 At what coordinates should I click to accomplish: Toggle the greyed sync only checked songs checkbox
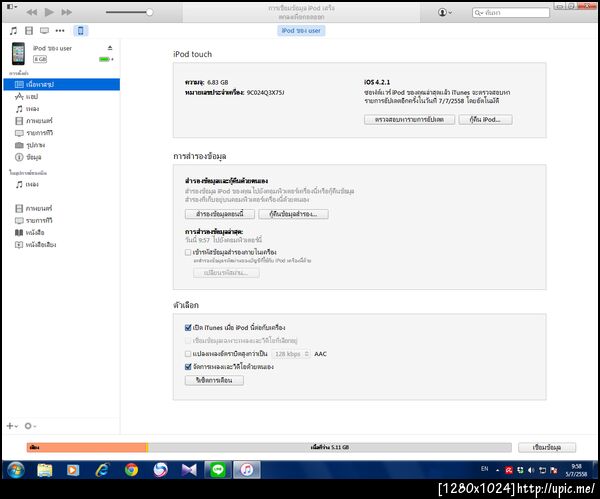(188, 340)
